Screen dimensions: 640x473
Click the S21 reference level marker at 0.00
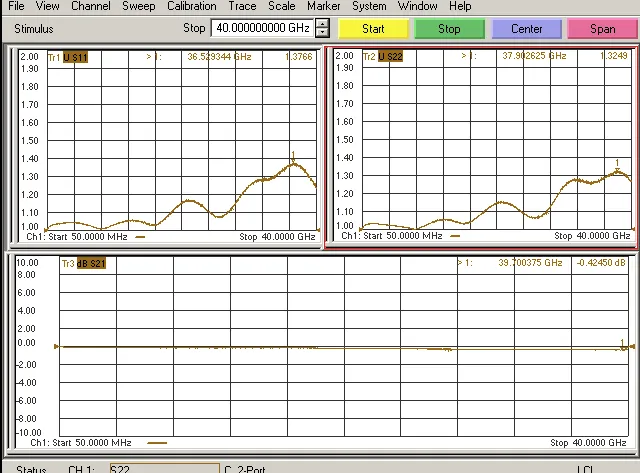[x=57, y=346]
